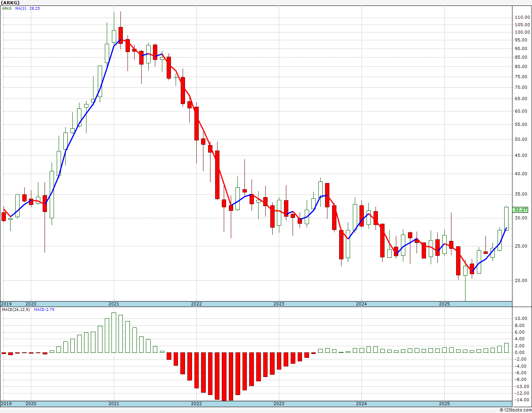Click 2022 on the price chart time axis
The height and width of the screenshot is (413, 532).
pyautogui.click(x=196, y=304)
